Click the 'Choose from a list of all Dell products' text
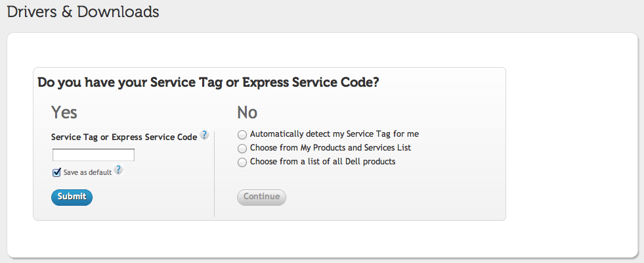 click(322, 162)
